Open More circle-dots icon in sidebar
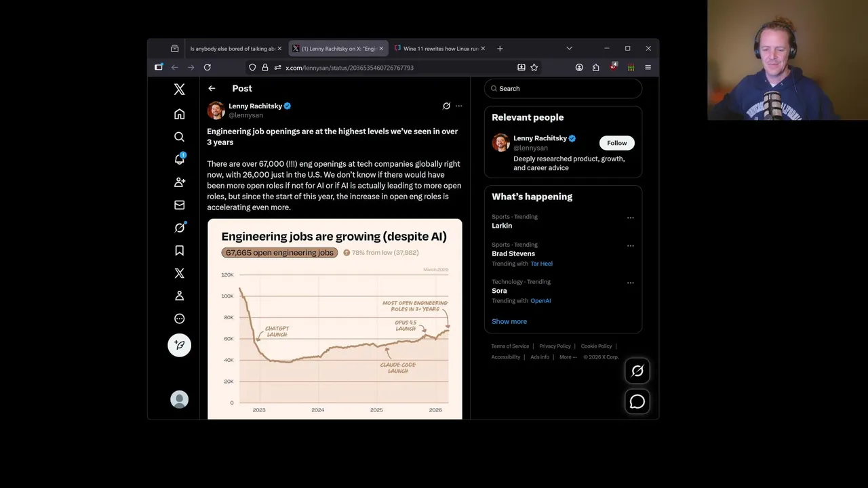The width and height of the screenshot is (868, 488). [x=179, y=319]
